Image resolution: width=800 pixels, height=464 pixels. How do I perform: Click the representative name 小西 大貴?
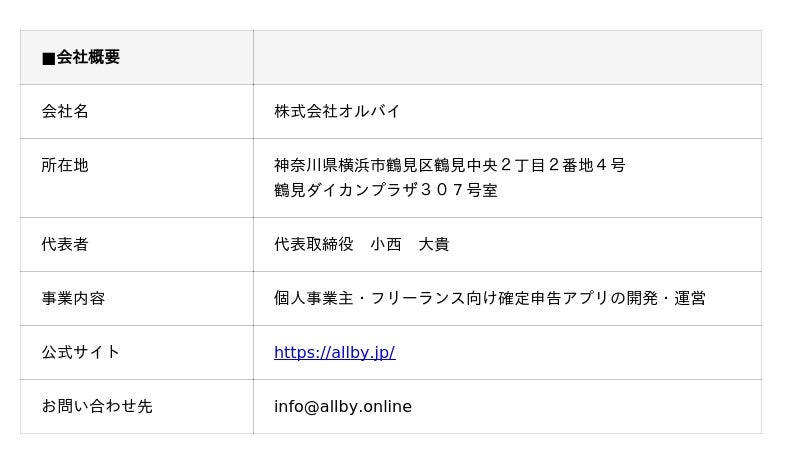[x=409, y=244]
